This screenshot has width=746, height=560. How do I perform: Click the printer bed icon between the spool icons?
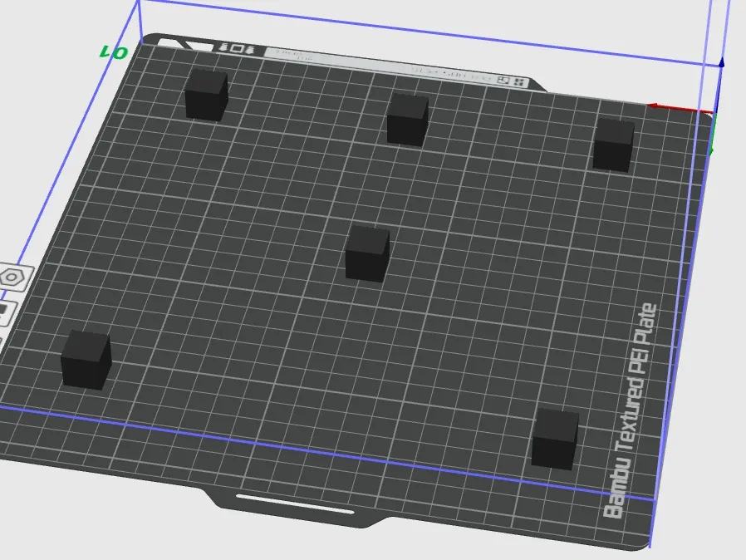[238, 50]
